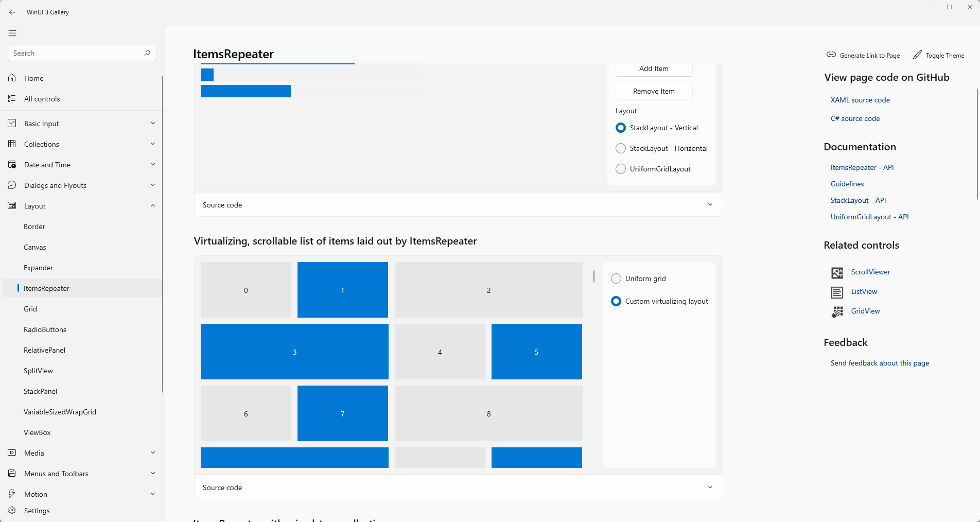
Task: Click the back arrow icon
Action: pyautogui.click(x=12, y=12)
